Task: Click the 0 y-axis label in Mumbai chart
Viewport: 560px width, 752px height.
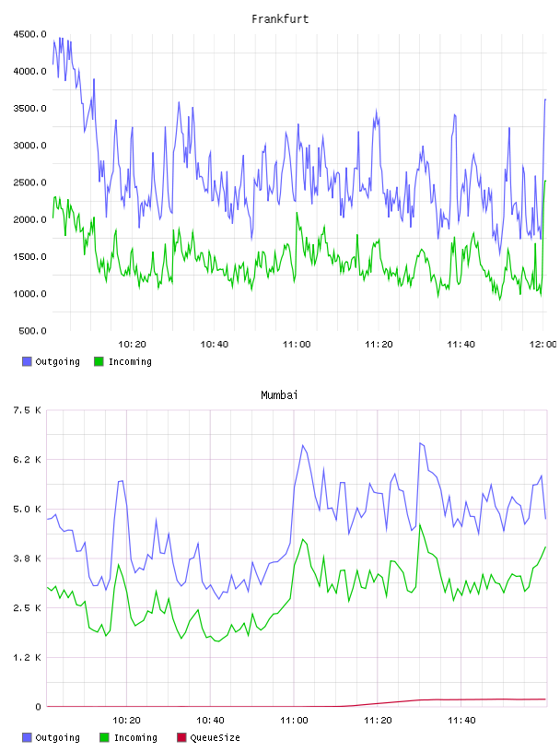Action: click(38, 707)
